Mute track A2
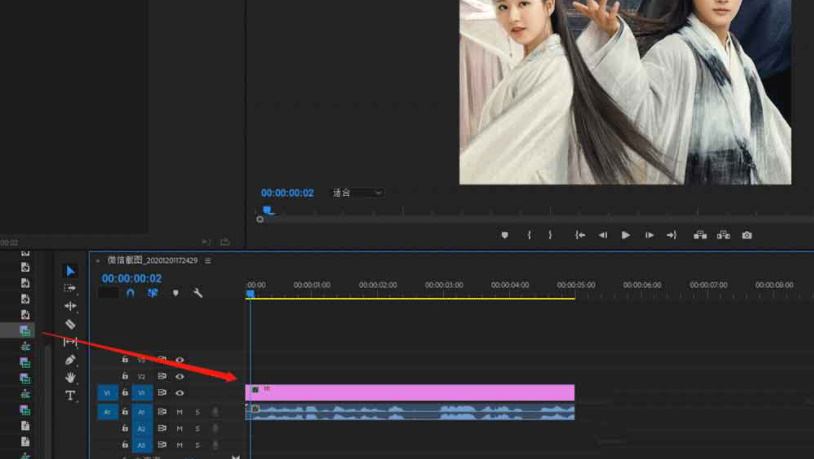Screen dimensions: 814x459 tap(179, 428)
